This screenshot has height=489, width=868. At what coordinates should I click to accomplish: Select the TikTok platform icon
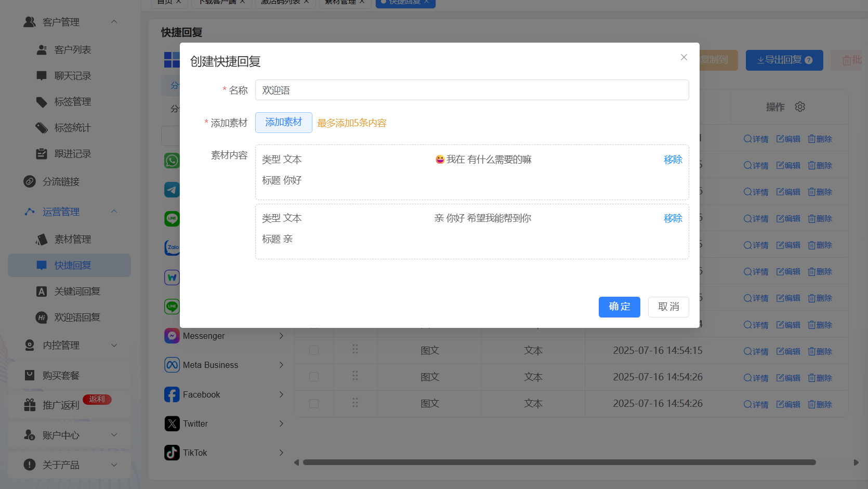coord(172,453)
